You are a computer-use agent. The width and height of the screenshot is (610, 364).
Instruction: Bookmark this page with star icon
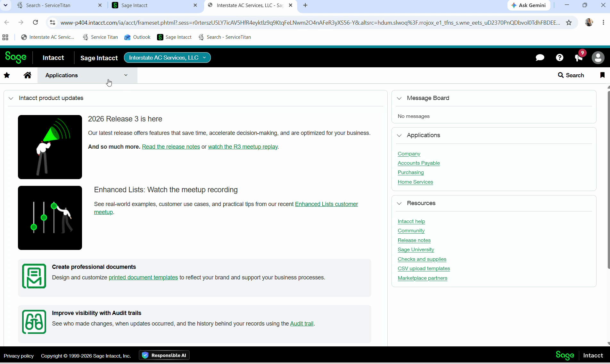point(569,22)
